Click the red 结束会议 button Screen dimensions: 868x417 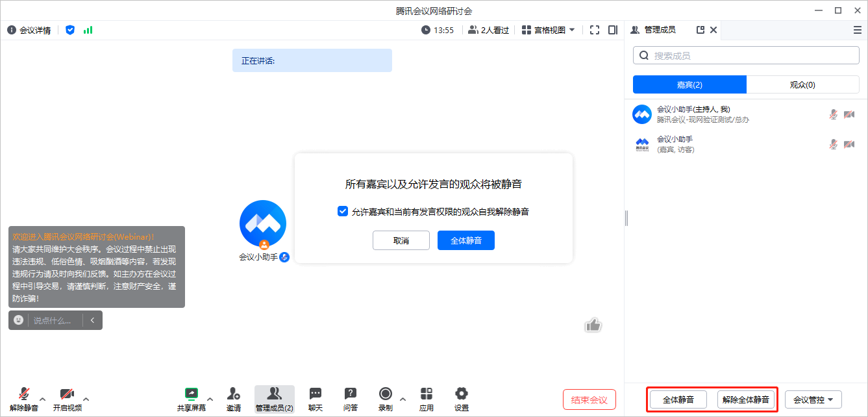pyautogui.click(x=589, y=399)
